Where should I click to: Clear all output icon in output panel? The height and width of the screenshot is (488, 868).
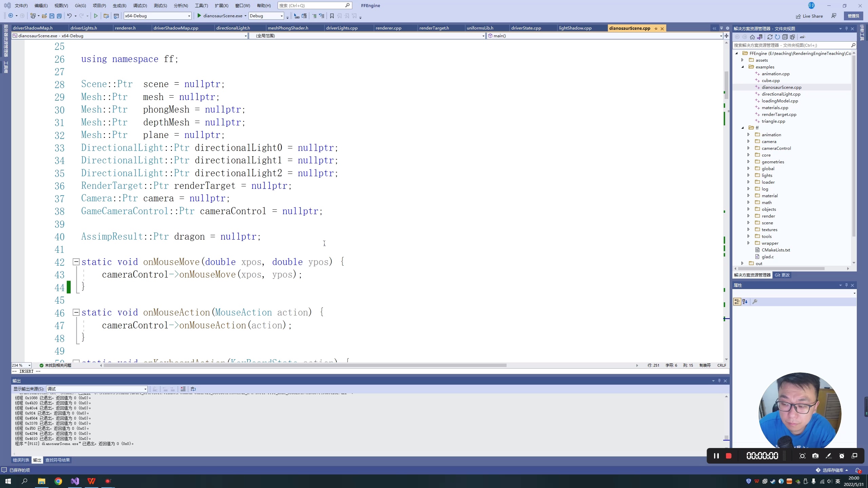click(x=183, y=389)
